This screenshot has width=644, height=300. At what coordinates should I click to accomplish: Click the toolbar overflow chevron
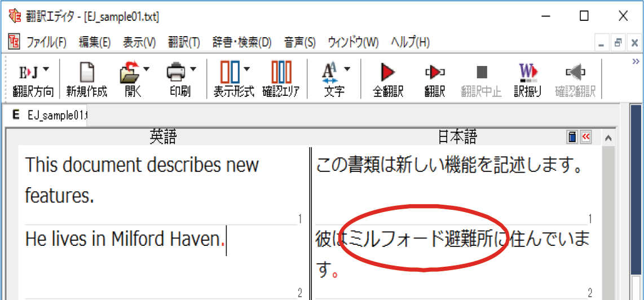[x=636, y=61]
